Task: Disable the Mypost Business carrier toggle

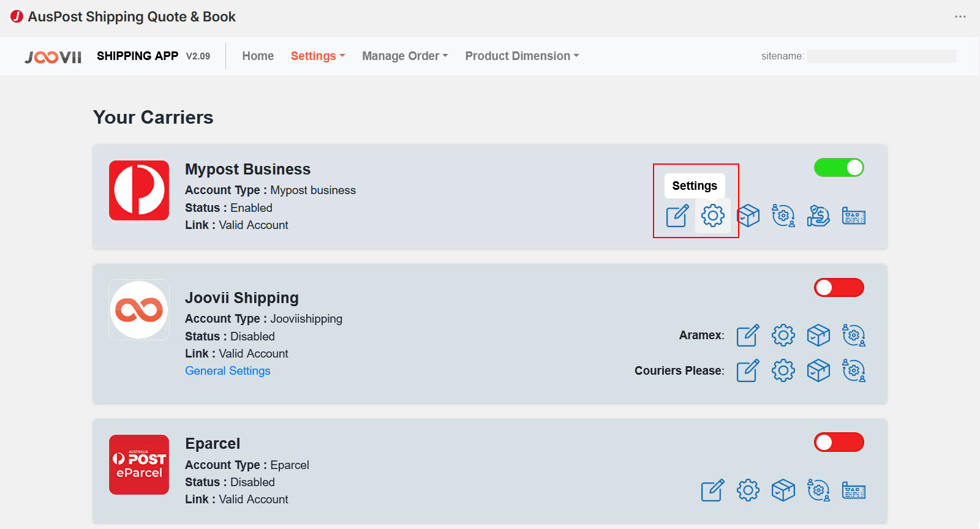Action: coord(839,167)
